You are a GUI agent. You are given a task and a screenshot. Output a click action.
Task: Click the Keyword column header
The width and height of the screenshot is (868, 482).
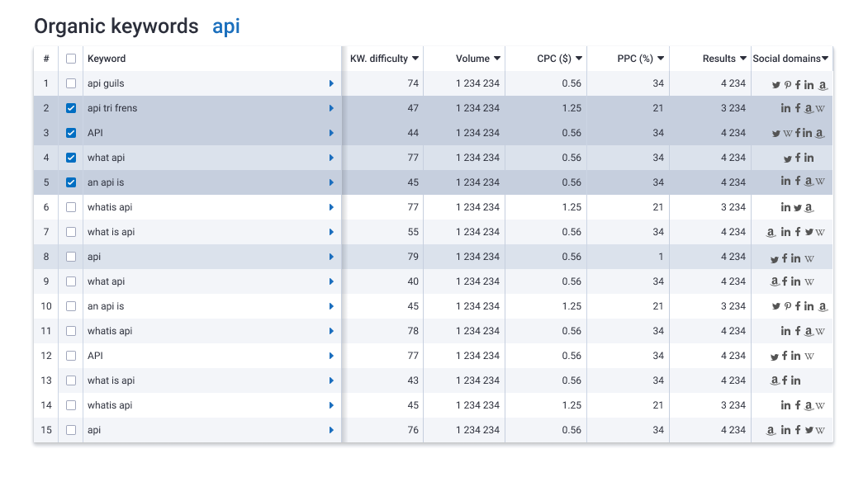click(x=107, y=59)
